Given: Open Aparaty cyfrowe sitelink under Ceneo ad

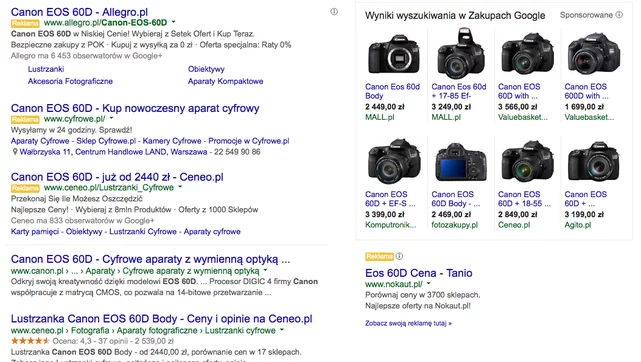Looking at the screenshot, I should [212, 232].
